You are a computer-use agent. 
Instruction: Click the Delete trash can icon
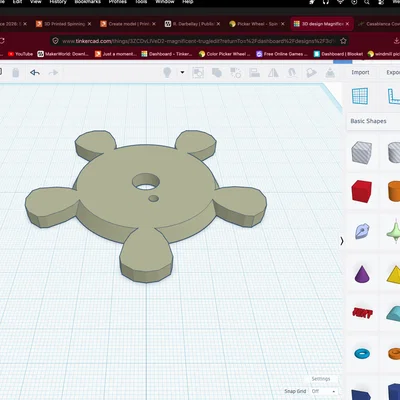coord(16,72)
